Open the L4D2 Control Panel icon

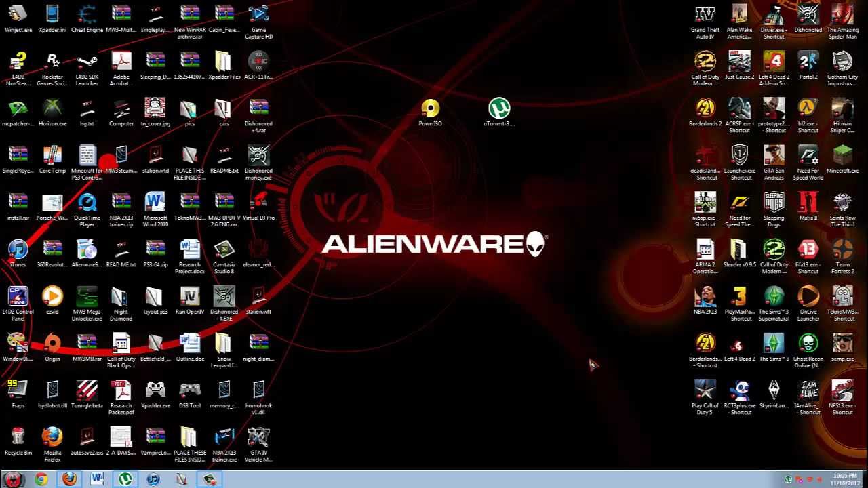[18, 304]
